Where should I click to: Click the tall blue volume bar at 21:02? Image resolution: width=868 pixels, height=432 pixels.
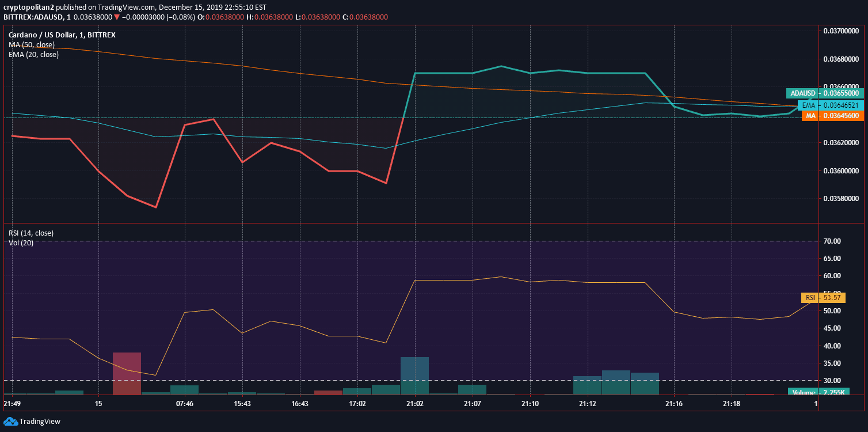(x=414, y=376)
